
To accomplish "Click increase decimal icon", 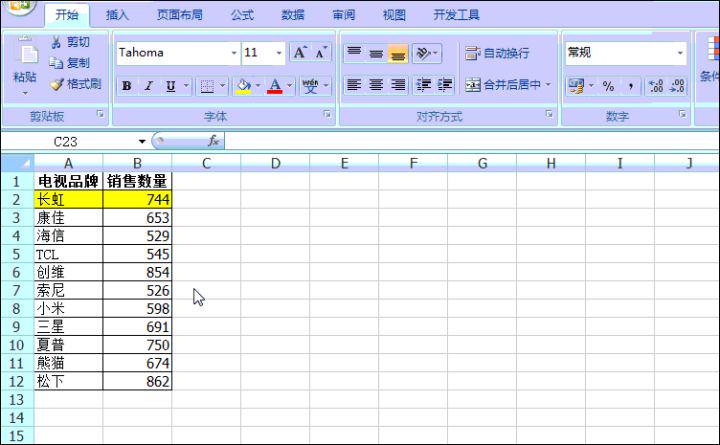I will pos(656,86).
